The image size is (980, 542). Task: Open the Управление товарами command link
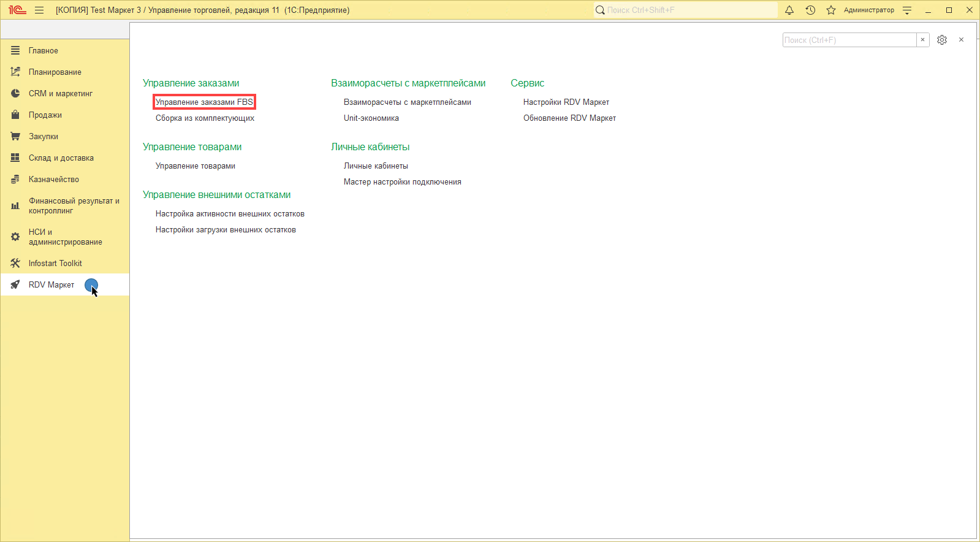point(196,166)
